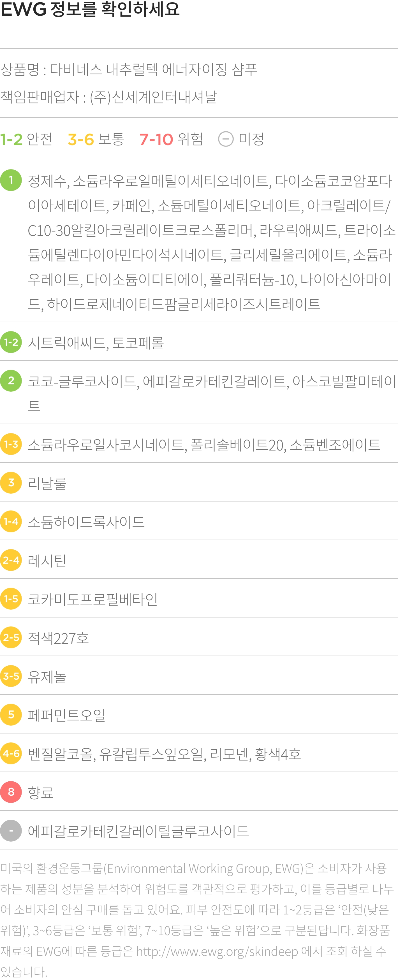Click the 미정 circle minus legend icon
The height and width of the screenshot is (980, 398).
click(226, 139)
